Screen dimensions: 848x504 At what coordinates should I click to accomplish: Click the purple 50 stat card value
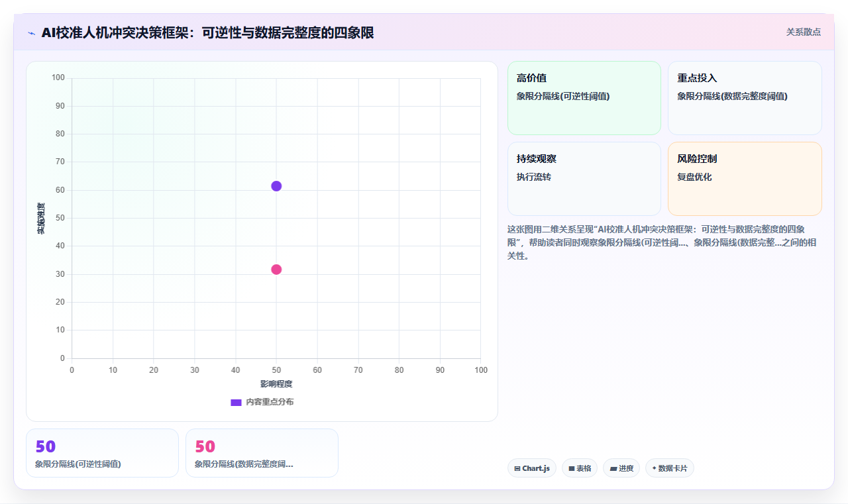[46, 447]
